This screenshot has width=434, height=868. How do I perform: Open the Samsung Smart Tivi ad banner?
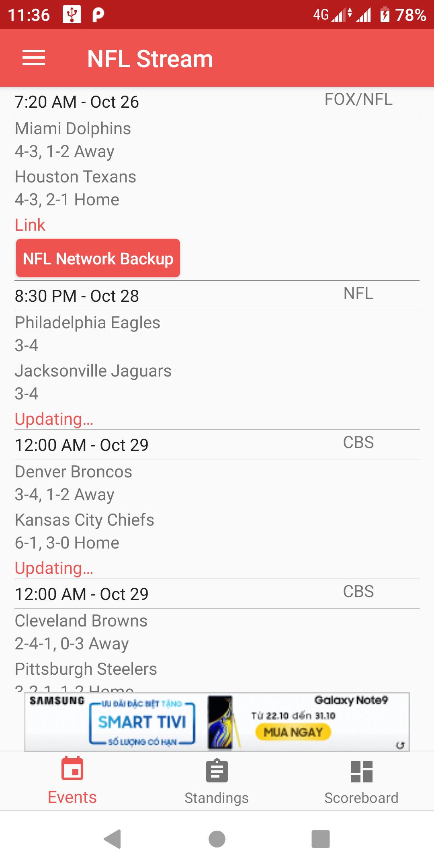tap(217, 722)
